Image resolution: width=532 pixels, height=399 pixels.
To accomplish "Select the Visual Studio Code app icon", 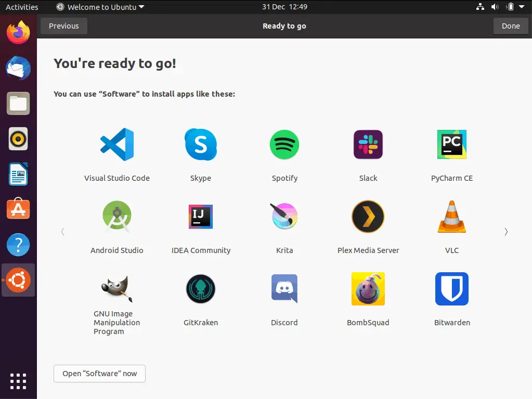I will [x=117, y=144].
